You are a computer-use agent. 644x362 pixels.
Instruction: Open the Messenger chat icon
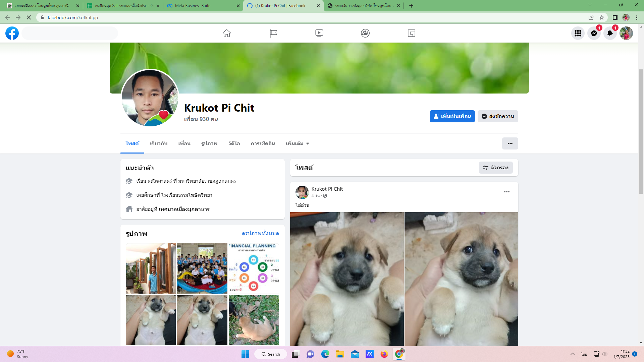594,33
